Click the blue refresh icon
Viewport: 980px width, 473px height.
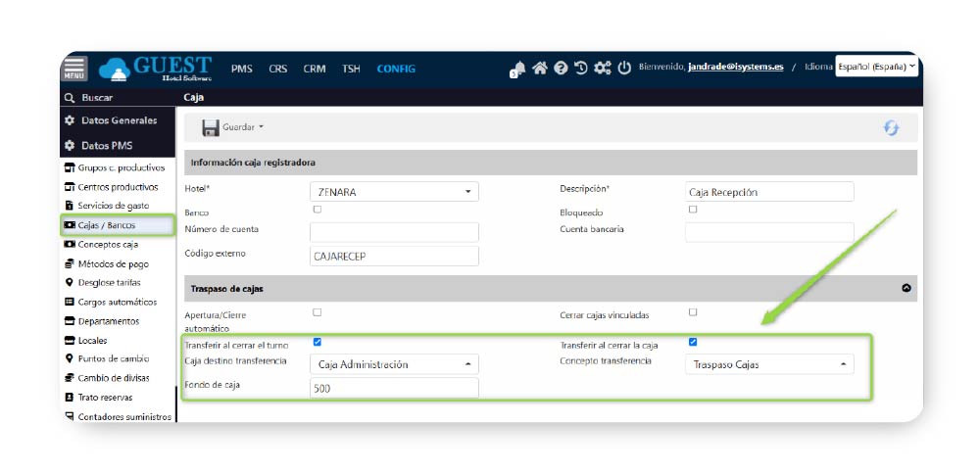coord(891,128)
